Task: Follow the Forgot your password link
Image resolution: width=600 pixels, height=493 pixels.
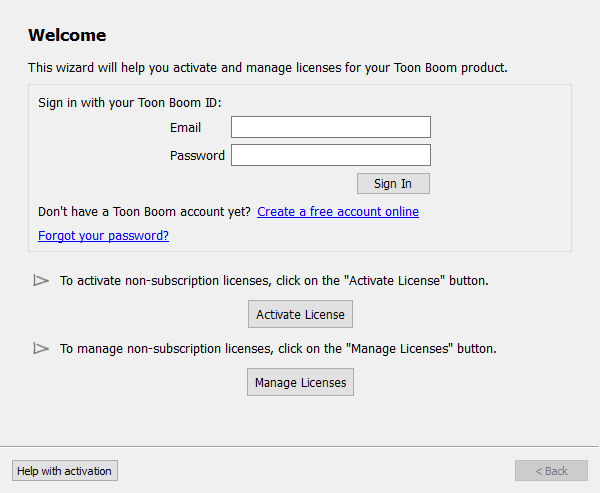Action: pyautogui.click(x=103, y=236)
